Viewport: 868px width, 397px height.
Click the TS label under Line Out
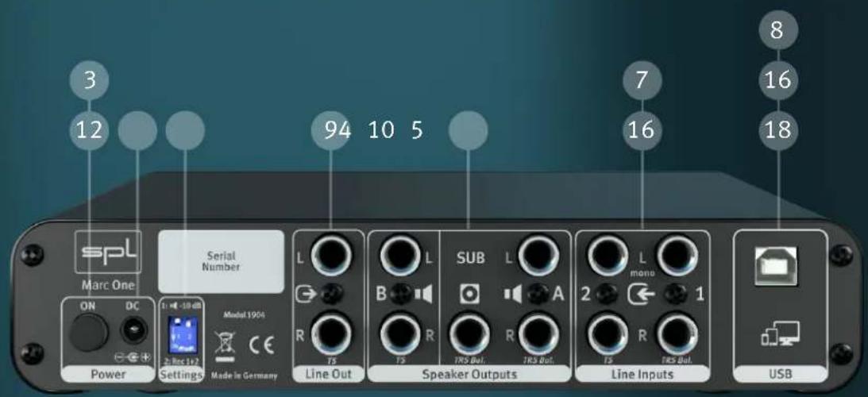[x=331, y=360]
